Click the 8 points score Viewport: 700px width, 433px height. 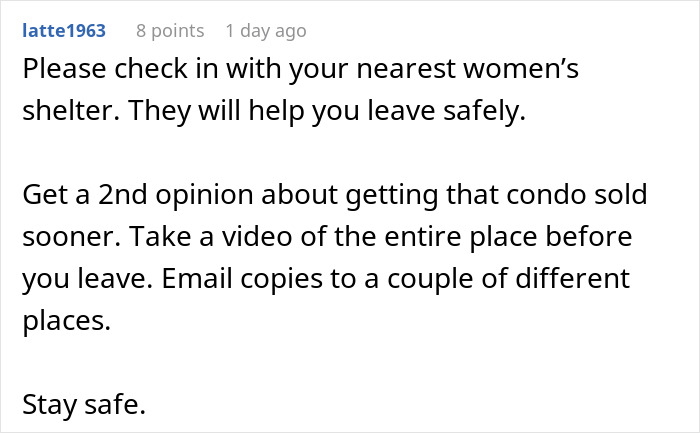(169, 30)
